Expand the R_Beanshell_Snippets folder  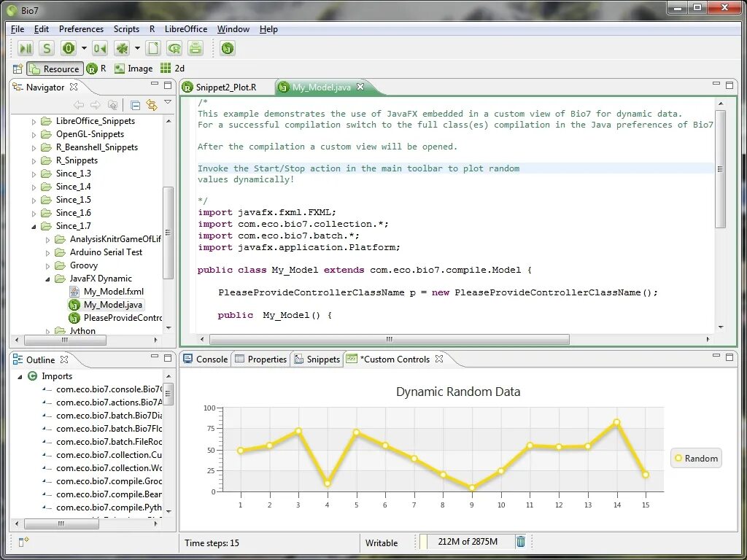[x=34, y=148]
